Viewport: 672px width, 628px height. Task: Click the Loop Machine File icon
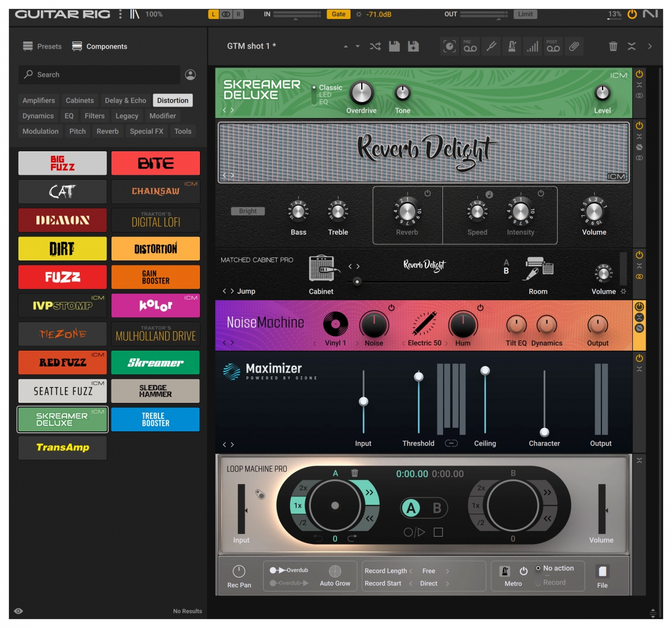pos(602,571)
